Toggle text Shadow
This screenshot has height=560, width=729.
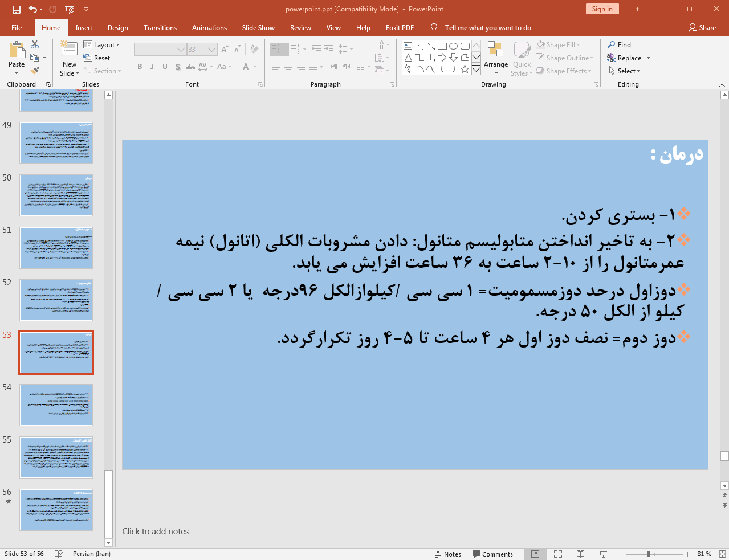178,67
